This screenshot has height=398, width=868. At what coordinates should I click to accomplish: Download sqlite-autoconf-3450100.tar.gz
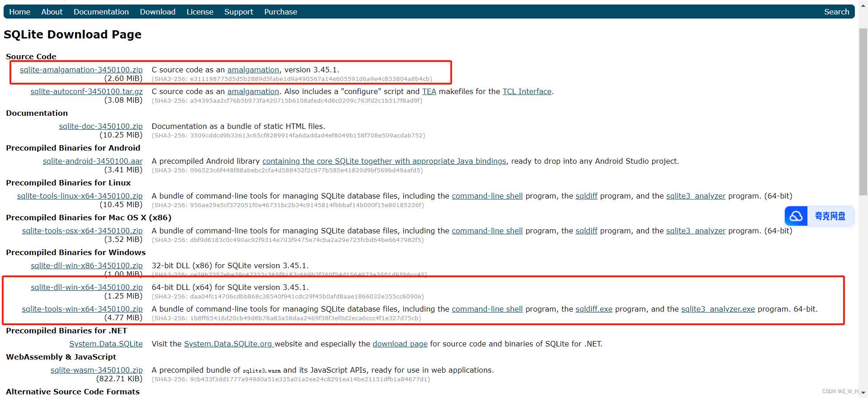[x=87, y=91]
